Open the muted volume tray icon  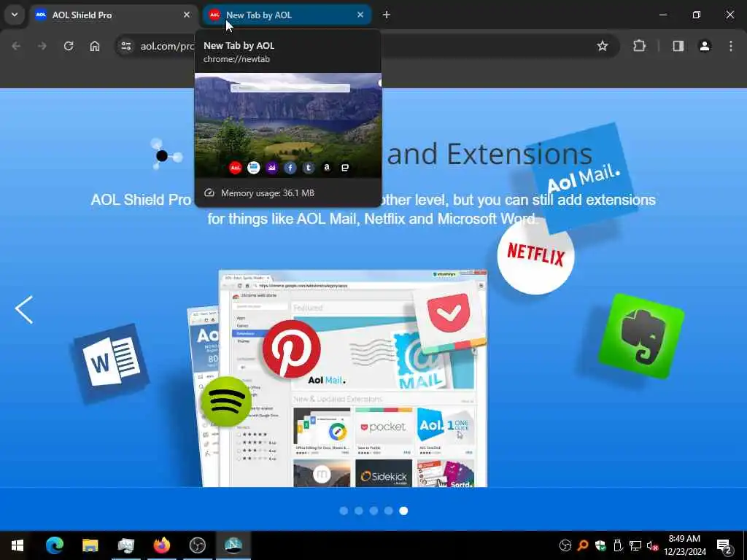pyautogui.click(x=652, y=545)
